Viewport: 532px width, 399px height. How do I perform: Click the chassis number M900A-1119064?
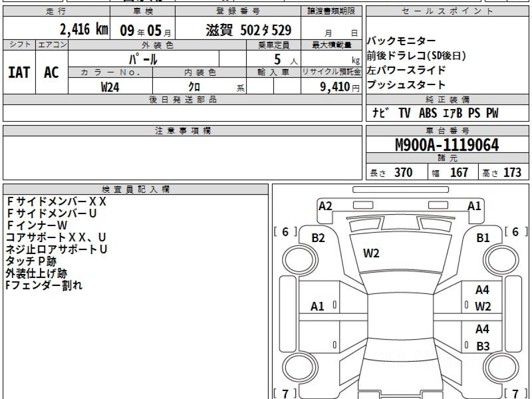pos(447,145)
